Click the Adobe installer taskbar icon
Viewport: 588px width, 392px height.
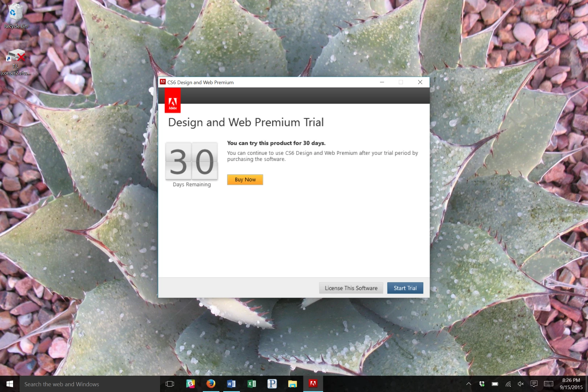click(x=313, y=384)
